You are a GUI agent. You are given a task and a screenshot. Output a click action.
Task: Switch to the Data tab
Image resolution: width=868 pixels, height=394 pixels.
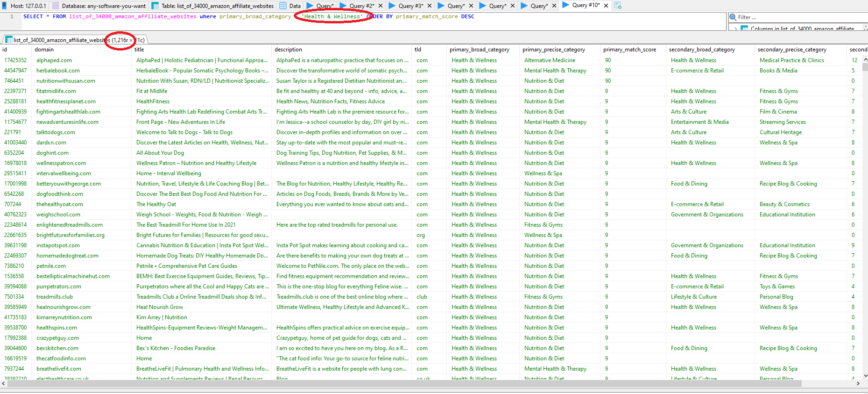click(290, 6)
